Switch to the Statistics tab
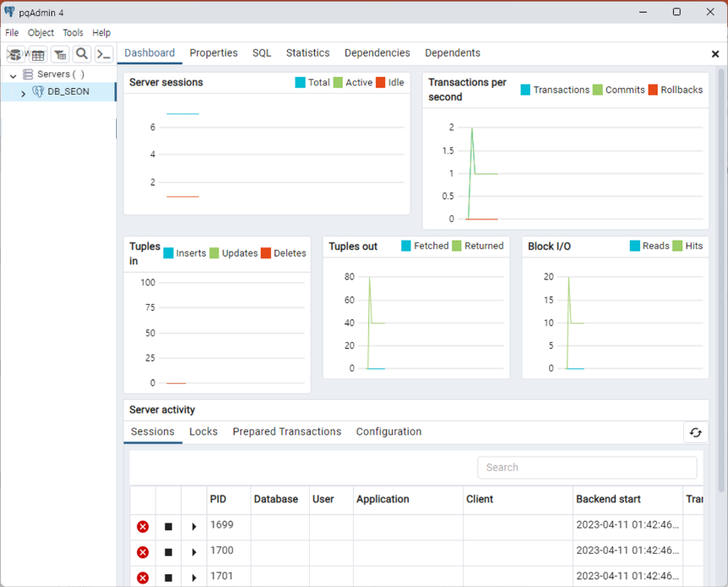 (x=308, y=53)
